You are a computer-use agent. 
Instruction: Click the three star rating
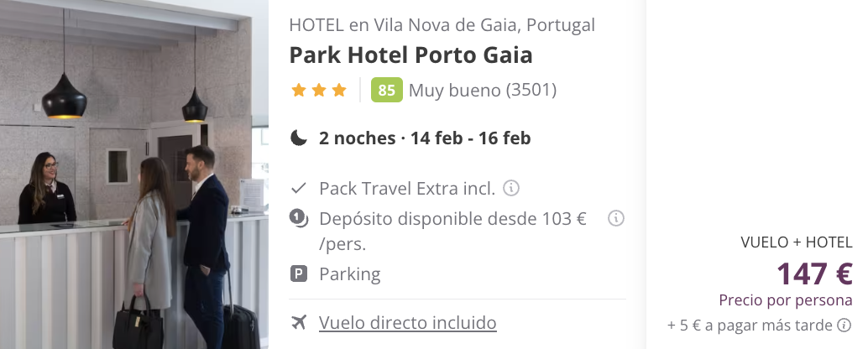pyautogui.click(x=319, y=90)
